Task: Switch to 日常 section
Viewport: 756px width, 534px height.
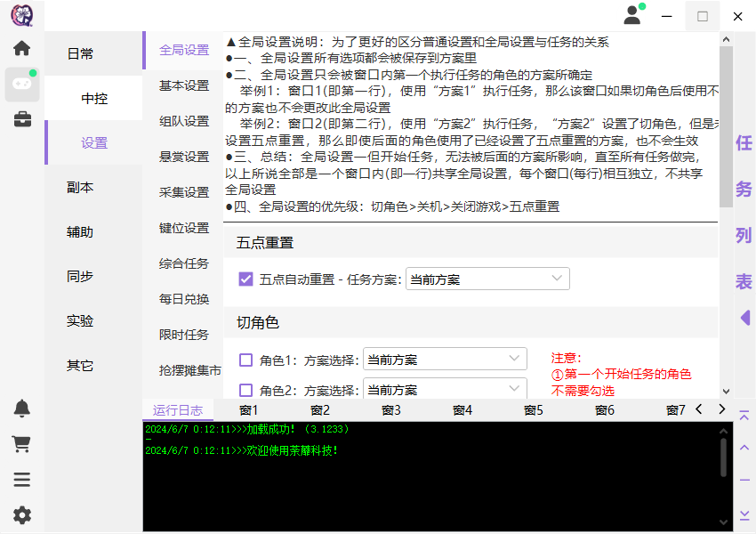Action: coord(80,53)
